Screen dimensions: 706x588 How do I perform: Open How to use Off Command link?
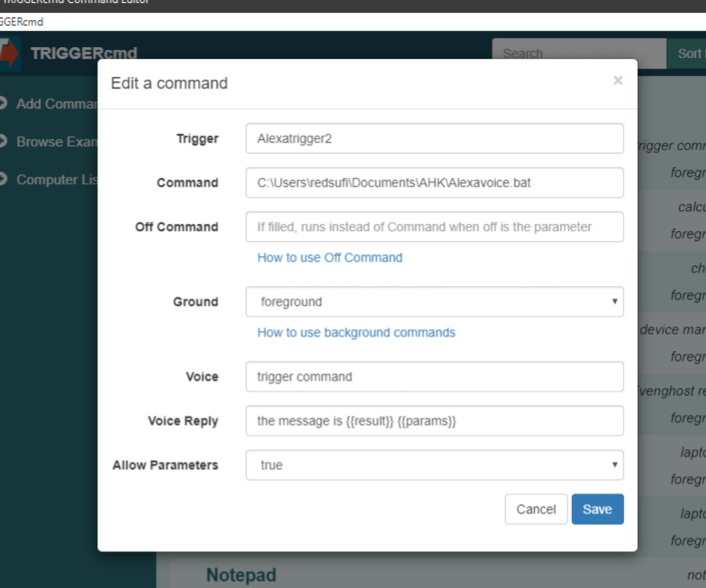(330, 258)
